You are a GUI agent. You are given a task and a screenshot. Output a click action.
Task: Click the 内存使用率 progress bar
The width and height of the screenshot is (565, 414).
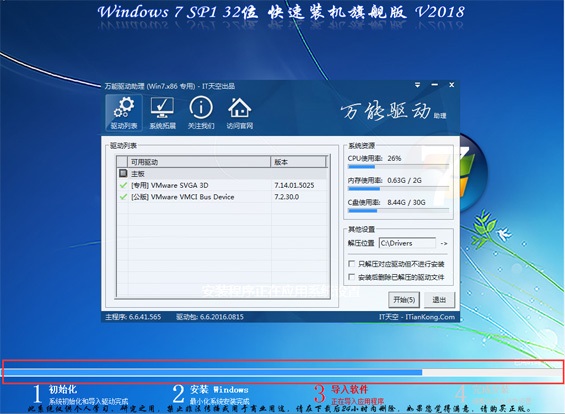(x=399, y=188)
